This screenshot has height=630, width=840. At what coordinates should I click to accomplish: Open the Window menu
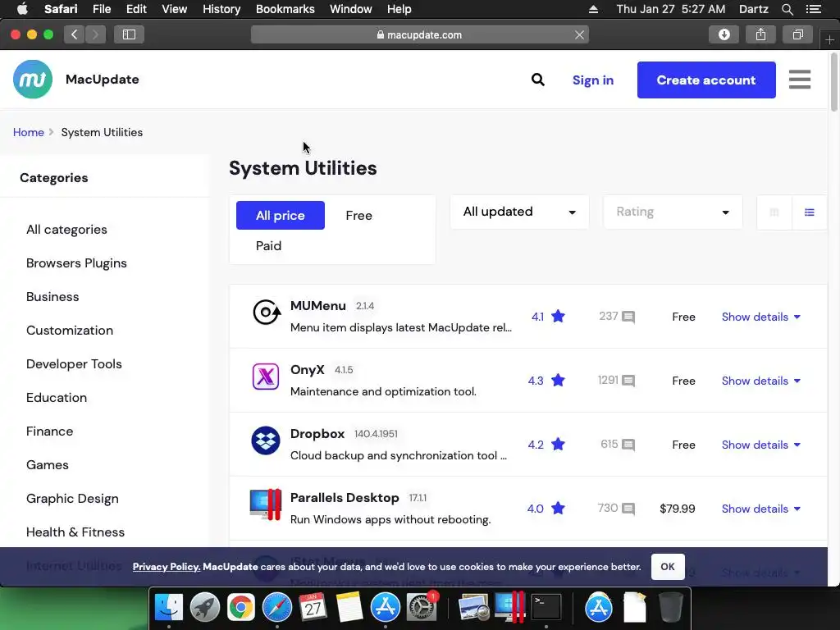click(x=351, y=9)
